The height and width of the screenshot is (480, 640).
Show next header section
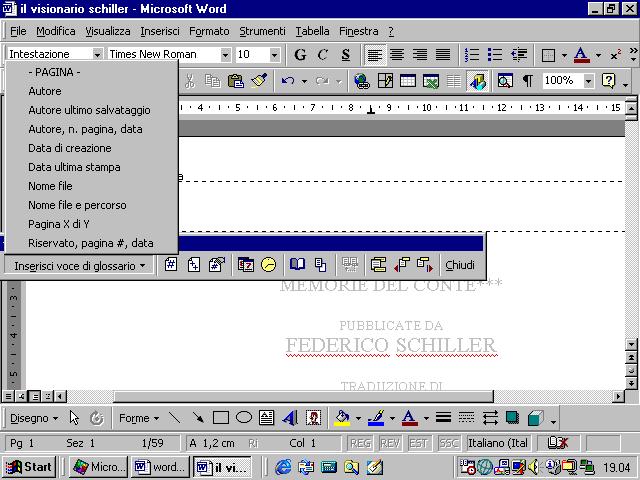click(x=424, y=265)
